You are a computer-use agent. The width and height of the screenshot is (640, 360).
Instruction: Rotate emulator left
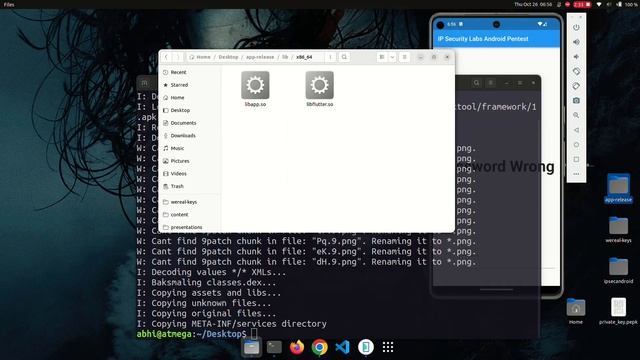click(x=576, y=71)
